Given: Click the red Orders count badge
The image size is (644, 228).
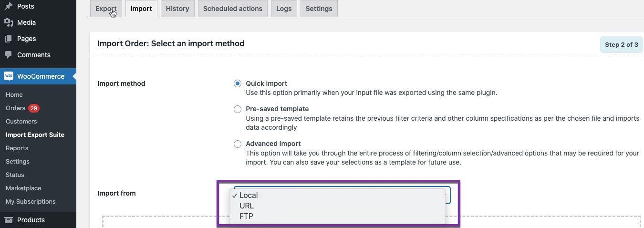Looking at the screenshot, I should (33, 108).
